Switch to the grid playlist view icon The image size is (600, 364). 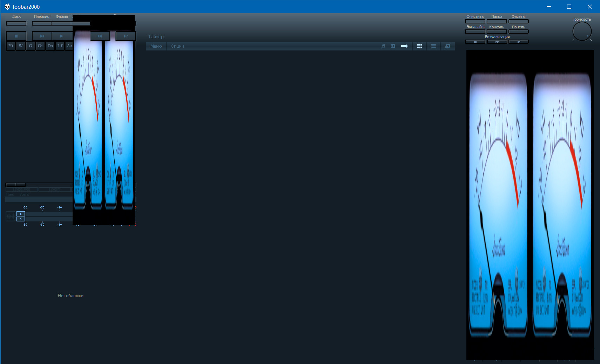point(419,46)
